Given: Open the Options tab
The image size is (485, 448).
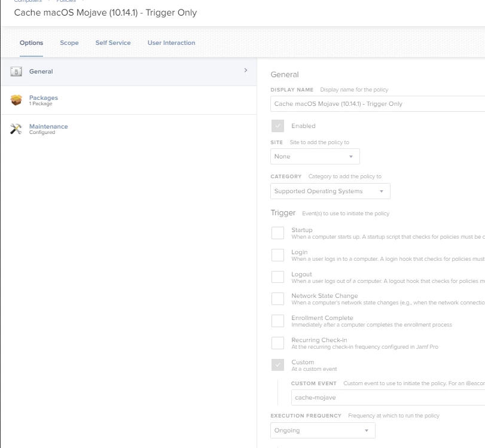Looking at the screenshot, I should tap(31, 42).
